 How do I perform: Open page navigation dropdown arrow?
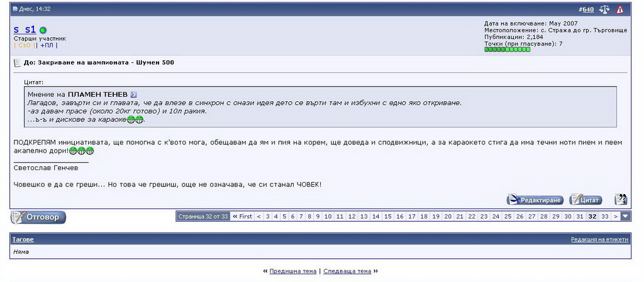click(x=626, y=217)
